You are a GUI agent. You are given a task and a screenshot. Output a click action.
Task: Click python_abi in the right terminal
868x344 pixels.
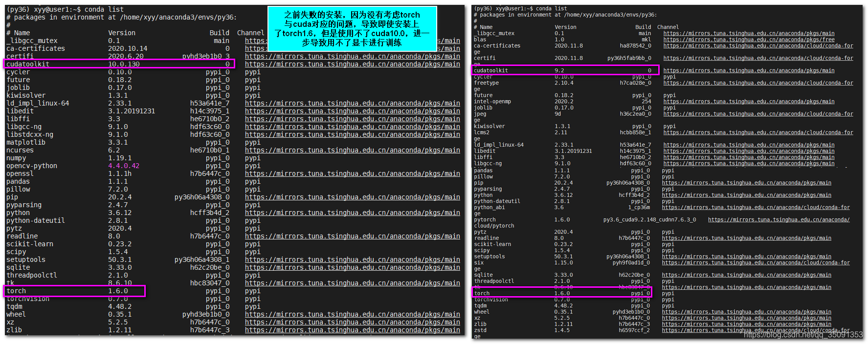click(489, 207)
